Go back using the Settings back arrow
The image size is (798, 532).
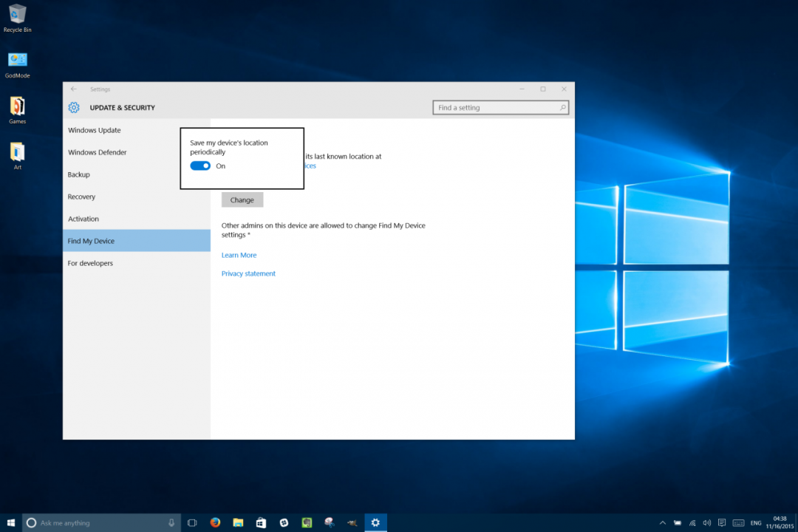click(74, 89)
